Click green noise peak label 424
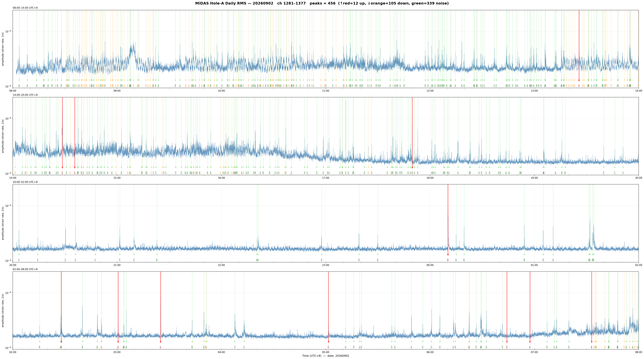This screenshot has height=359, width=644. [440, 347]
